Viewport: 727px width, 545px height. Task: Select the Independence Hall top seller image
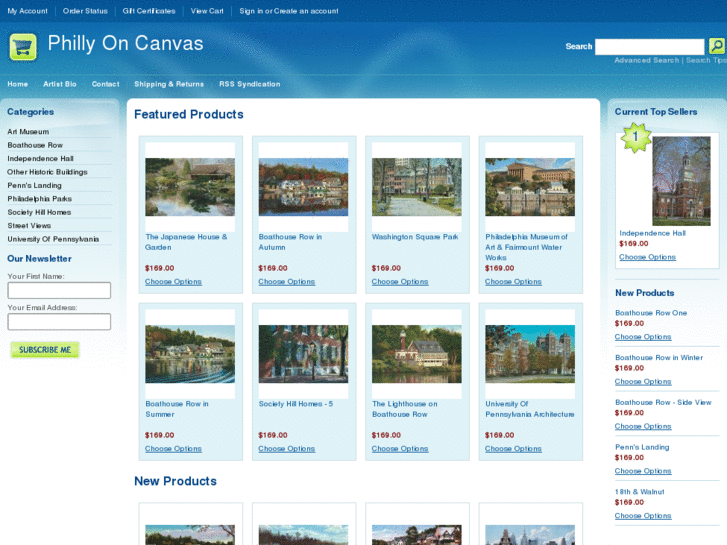click(x=681, y=181)
